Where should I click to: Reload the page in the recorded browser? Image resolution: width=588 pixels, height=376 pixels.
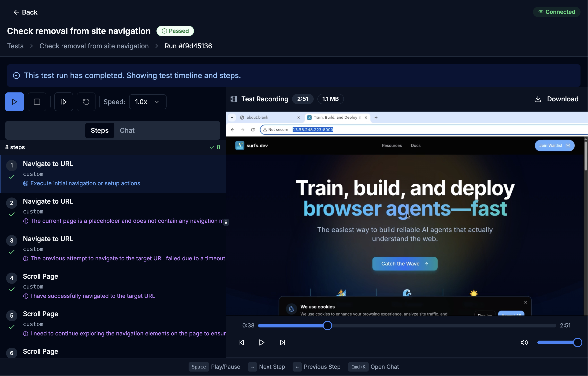point(253,129)
